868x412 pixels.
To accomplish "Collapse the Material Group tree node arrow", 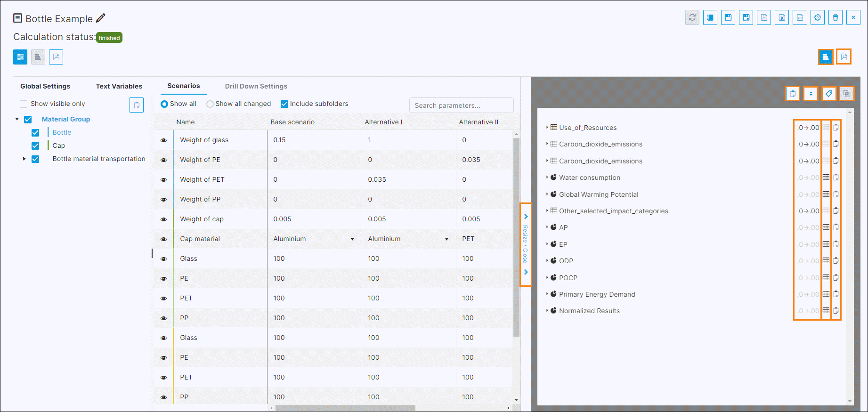I will coord(17,119).
